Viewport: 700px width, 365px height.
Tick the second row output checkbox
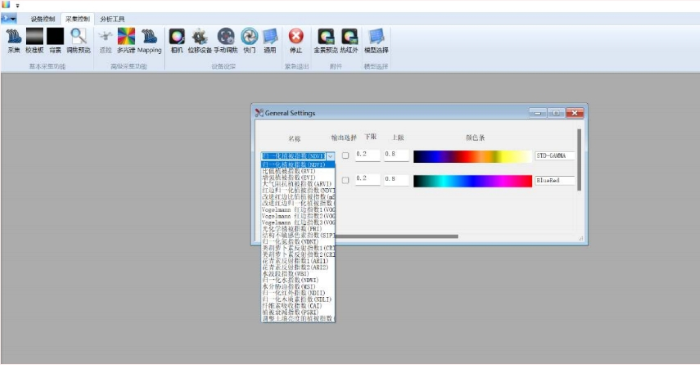pos(346,180)
